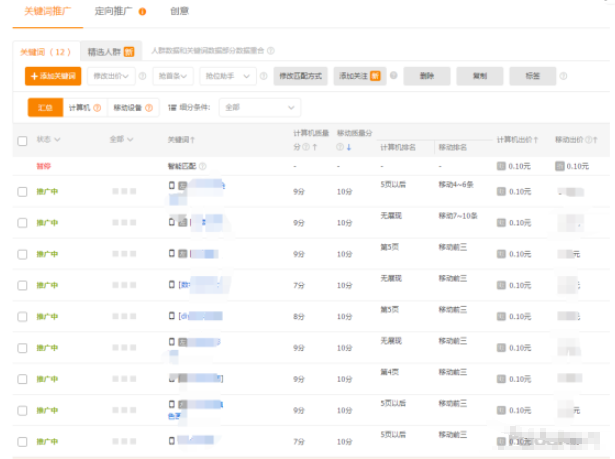Open the 创意 tab
Screen dimensions: 615x459
click(x=179, y=12)
